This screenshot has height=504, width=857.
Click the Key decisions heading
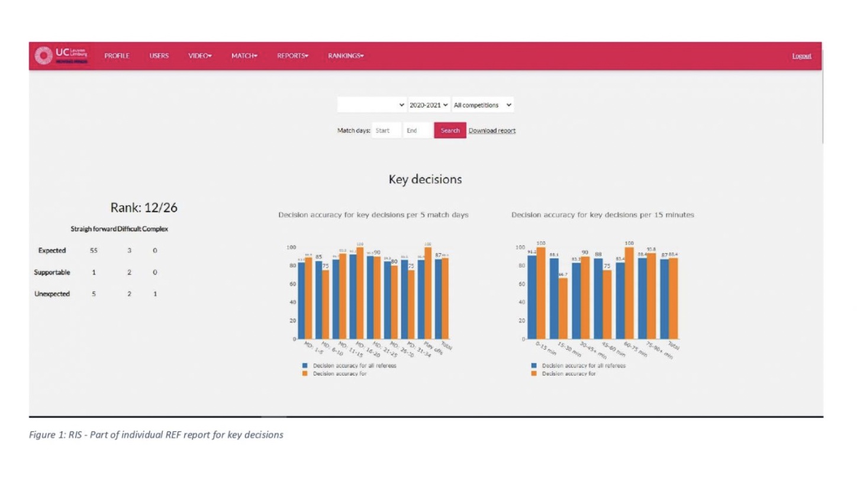tap(425, 179)
